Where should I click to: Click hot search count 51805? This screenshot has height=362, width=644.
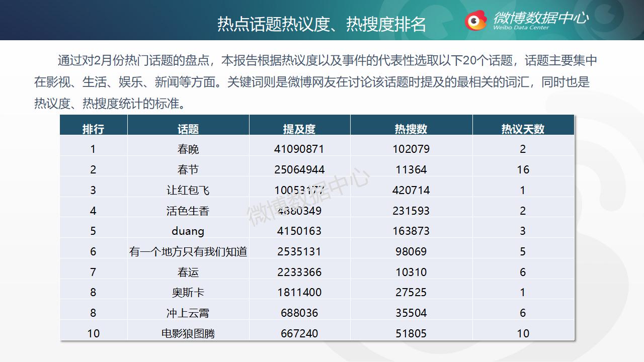411,334
